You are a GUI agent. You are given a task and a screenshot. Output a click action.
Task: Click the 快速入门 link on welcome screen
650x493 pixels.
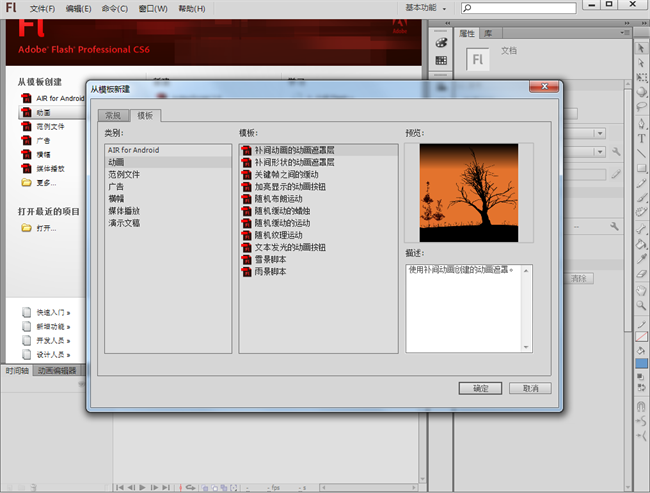53,312
